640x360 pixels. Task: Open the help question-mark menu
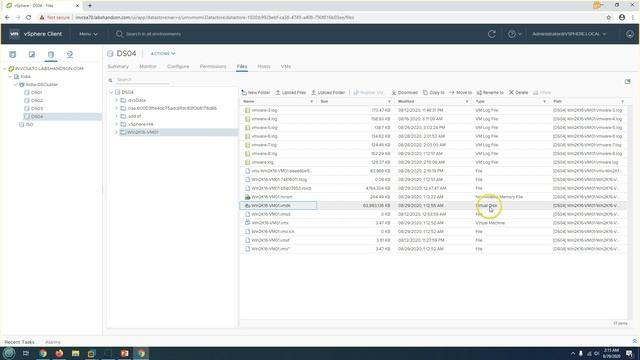514,34
